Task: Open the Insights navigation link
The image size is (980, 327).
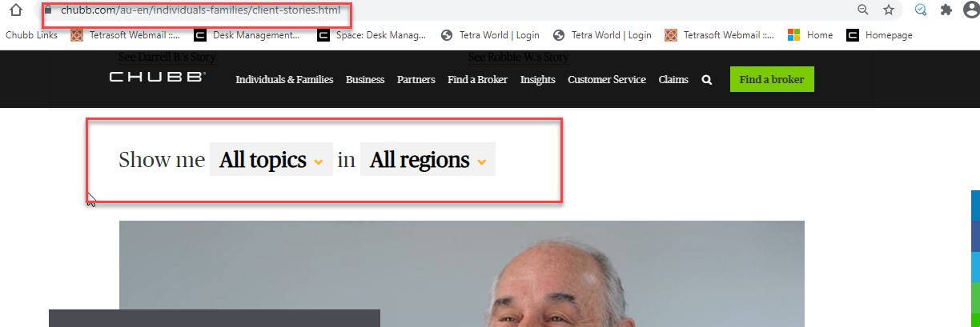Action: tap(538, 80)
